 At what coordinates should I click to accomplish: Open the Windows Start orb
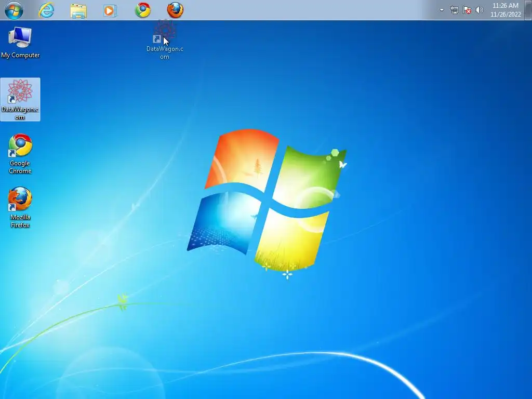pos(14,10)
